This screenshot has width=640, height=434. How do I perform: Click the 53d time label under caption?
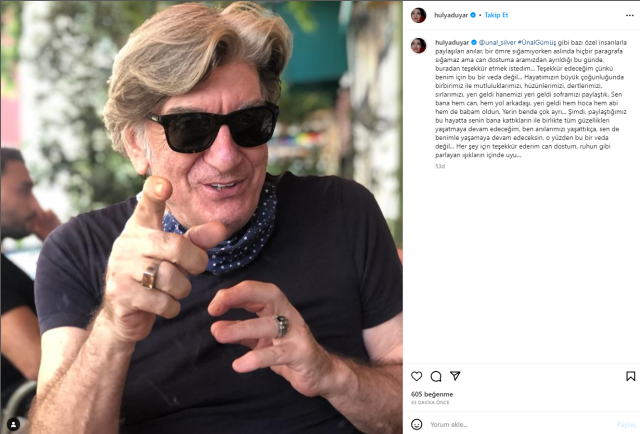click(x=440, y=166)
